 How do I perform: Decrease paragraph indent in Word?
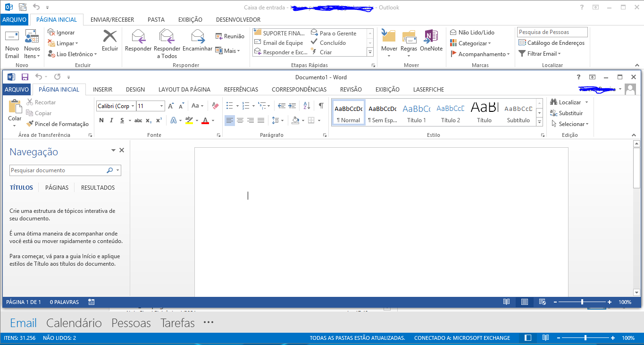(x=282, y=106)
